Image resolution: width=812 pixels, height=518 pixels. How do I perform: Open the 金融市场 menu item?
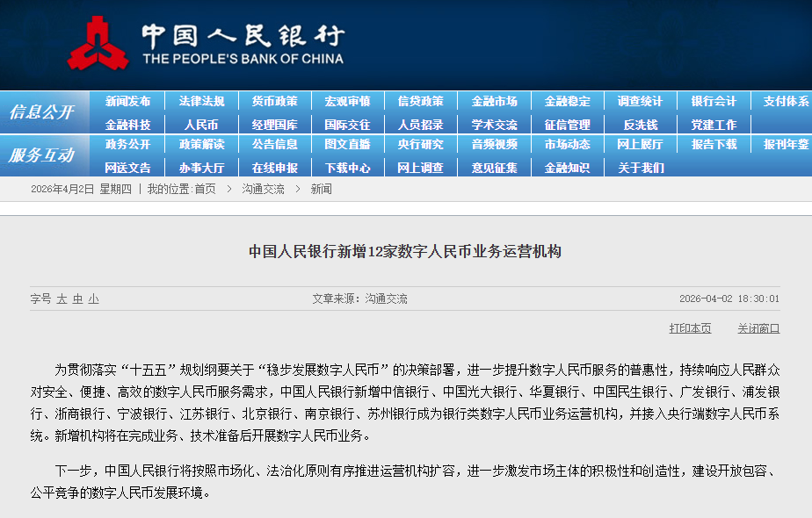click(x=495, y=102)
